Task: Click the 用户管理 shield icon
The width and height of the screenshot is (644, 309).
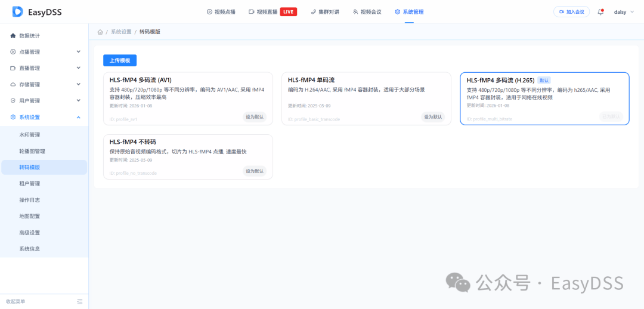Action: 13,101
